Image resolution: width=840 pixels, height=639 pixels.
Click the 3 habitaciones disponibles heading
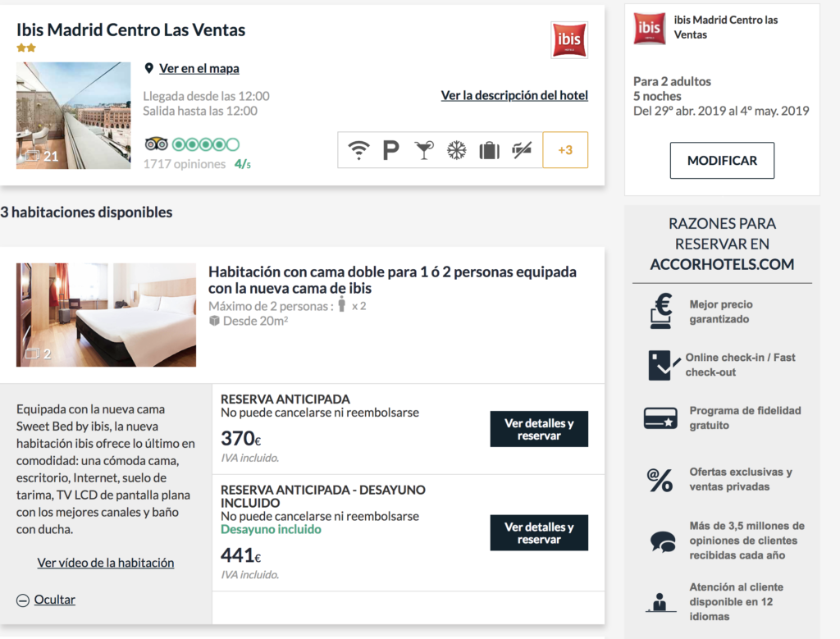(x=86, y=212)
